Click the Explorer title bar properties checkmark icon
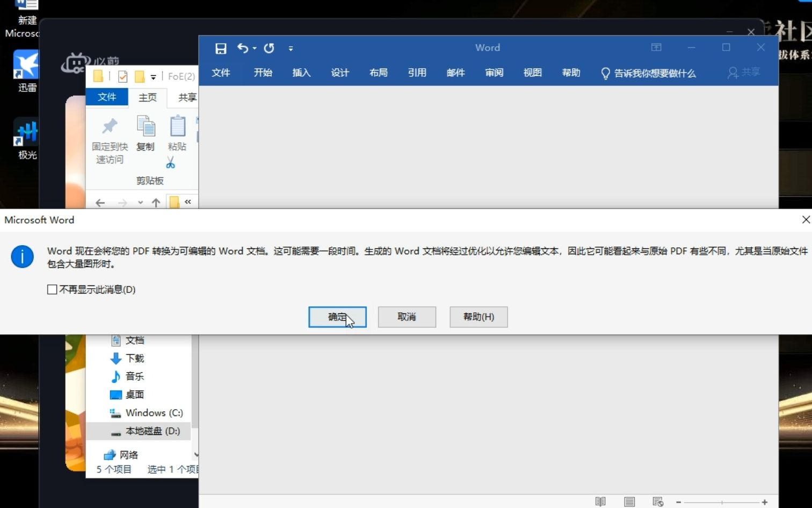 [122, 76]
